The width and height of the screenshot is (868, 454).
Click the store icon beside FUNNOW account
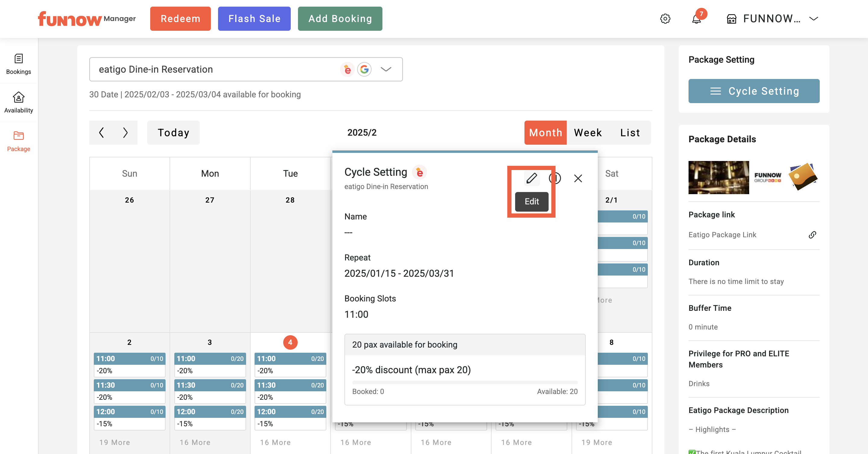[732, 19]
